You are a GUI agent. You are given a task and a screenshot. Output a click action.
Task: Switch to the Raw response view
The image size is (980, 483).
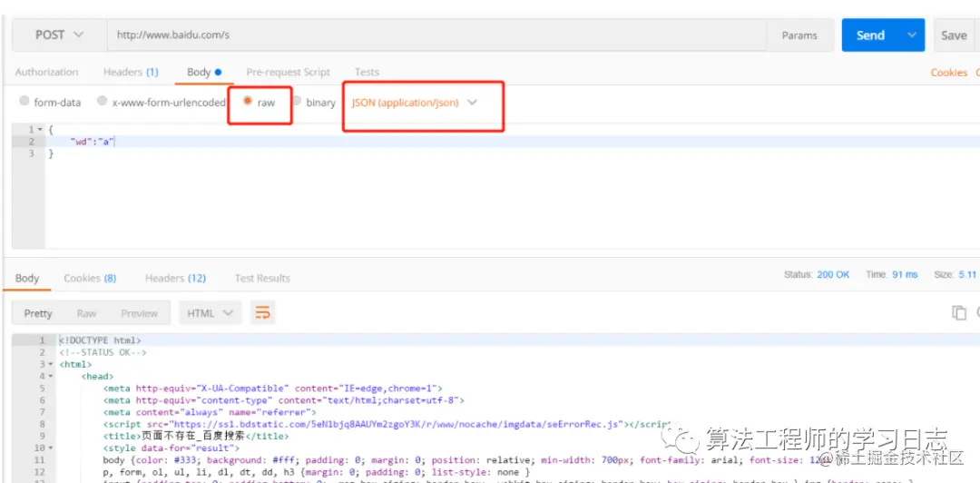coord(86,313)
